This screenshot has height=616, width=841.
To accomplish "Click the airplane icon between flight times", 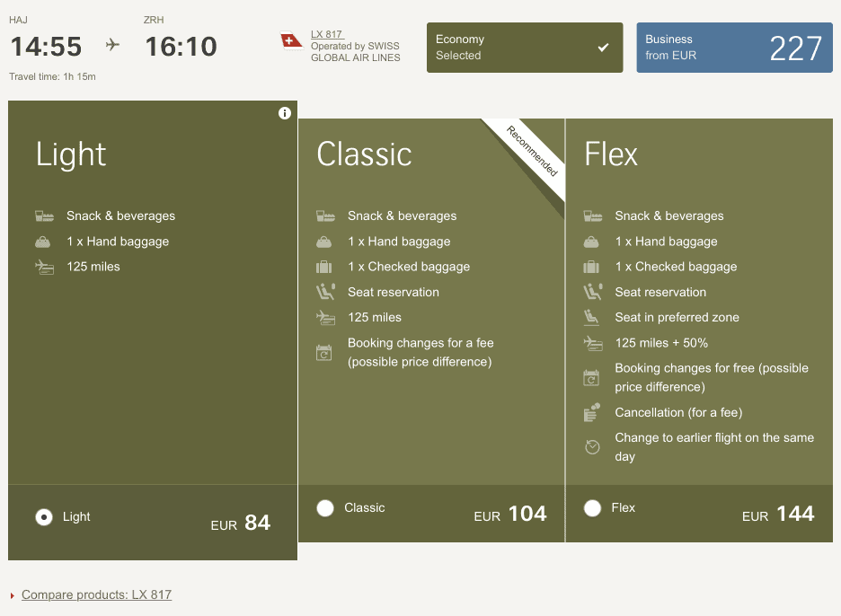I will 113,45.
